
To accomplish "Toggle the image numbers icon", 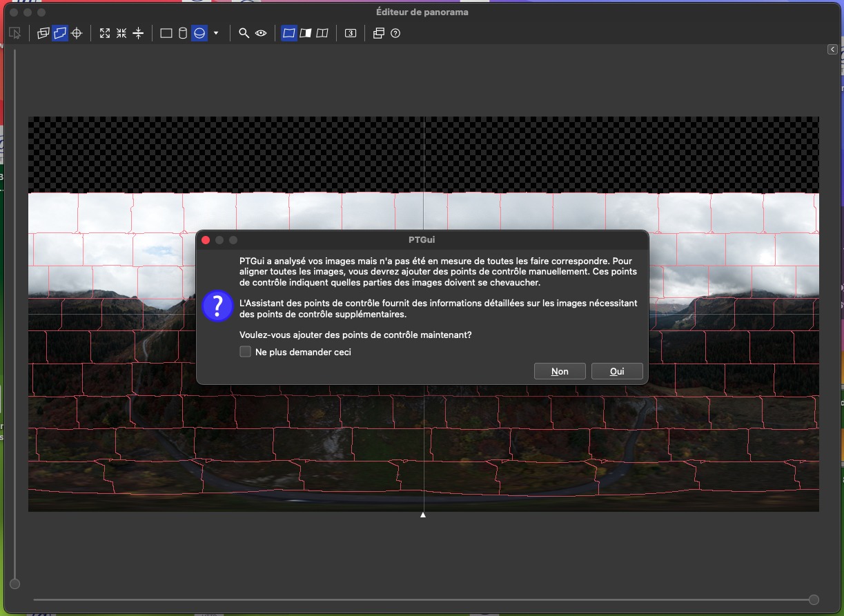I will (x=351, y=33).
